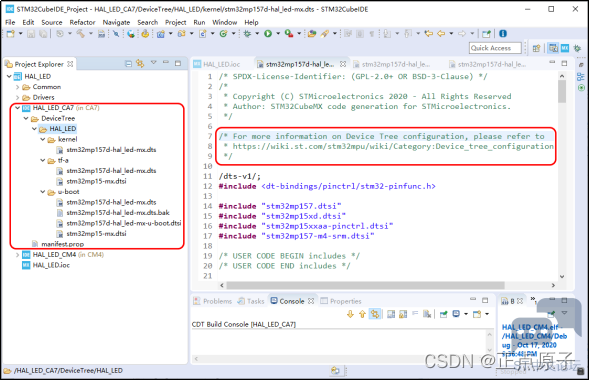Collapse the kernel folder in tree
The image size is (590, 381).
(43, 140)
